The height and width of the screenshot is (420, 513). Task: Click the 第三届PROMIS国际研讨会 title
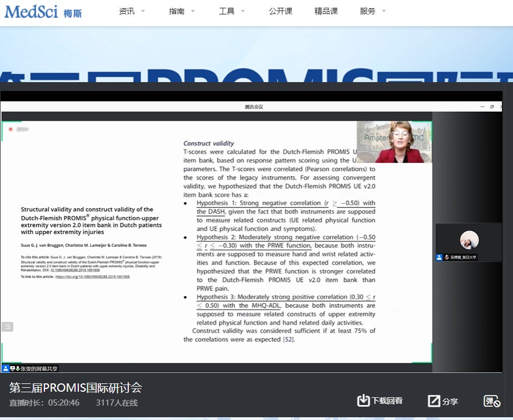click(76, 387)
